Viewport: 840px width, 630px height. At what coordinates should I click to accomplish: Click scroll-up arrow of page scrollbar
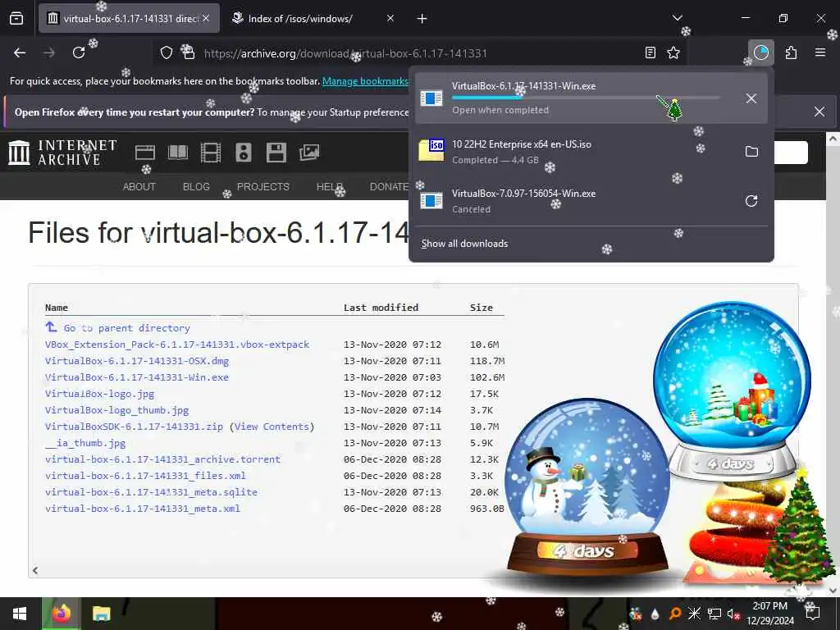coord(832,138)
